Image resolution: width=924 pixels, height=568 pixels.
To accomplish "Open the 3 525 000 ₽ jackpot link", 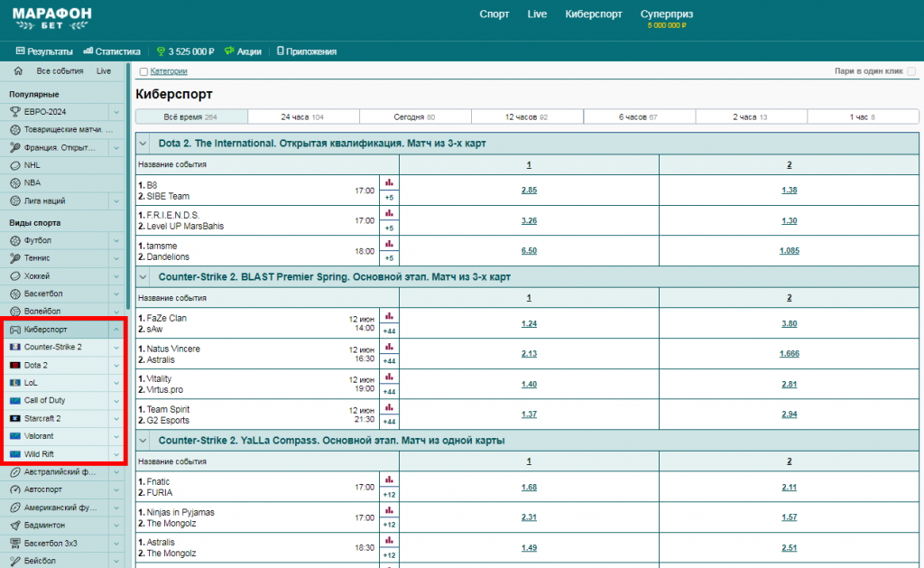I will pos(185,51).
